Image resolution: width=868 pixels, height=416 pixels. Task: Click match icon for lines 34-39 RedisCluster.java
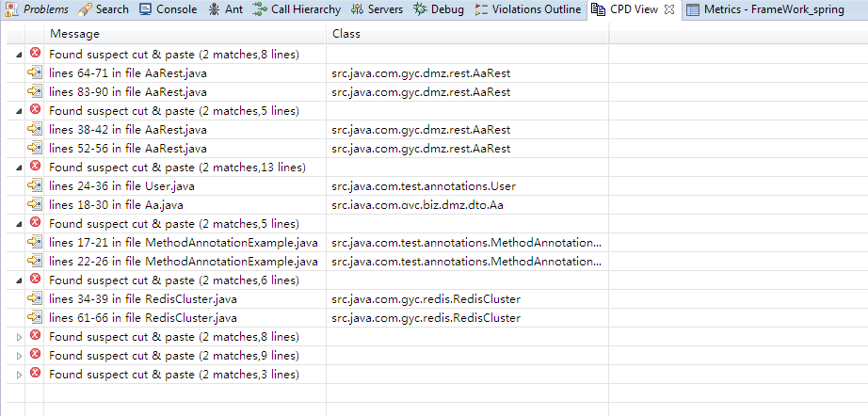[35, 298]
